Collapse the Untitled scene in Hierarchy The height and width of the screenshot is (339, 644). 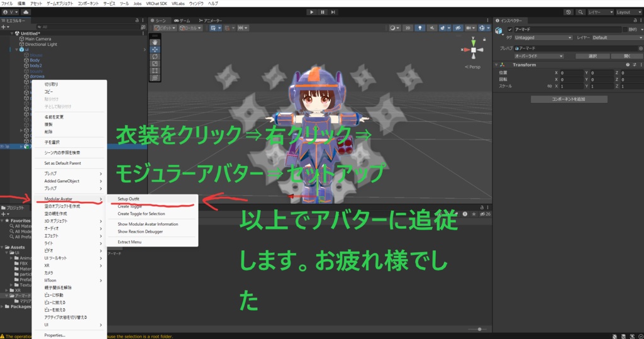(12, 33)
